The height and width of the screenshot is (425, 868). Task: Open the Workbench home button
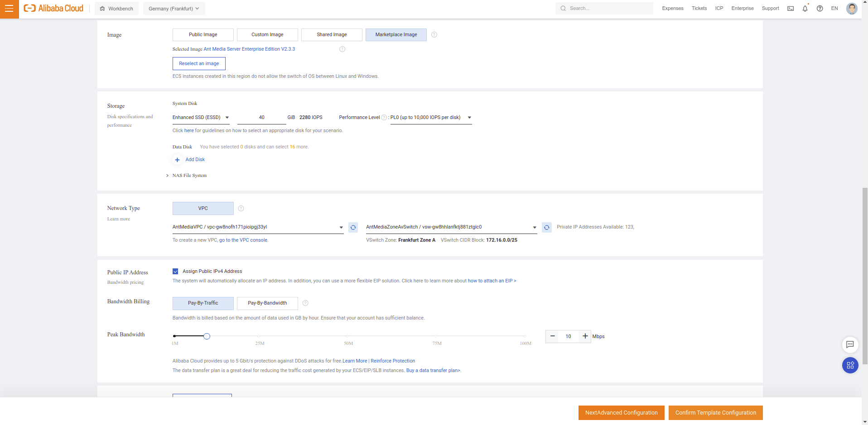pyautogui.click(x=116, y=9)
